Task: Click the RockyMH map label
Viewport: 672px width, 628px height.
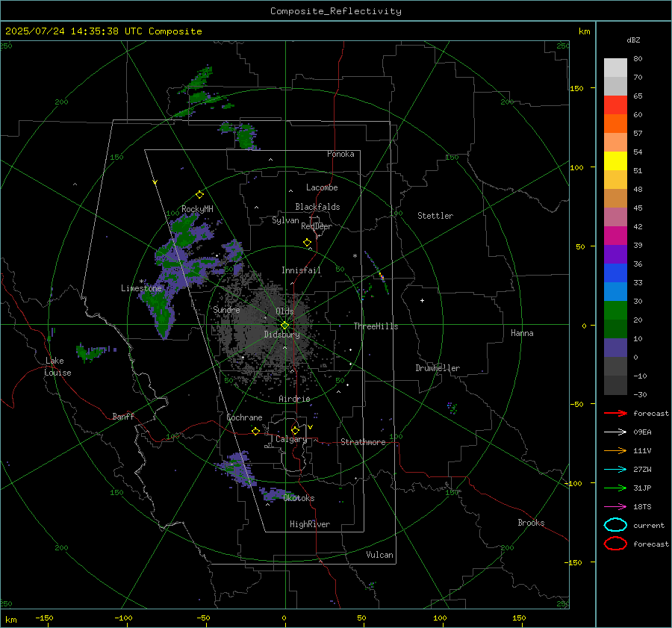Action: 197,209
